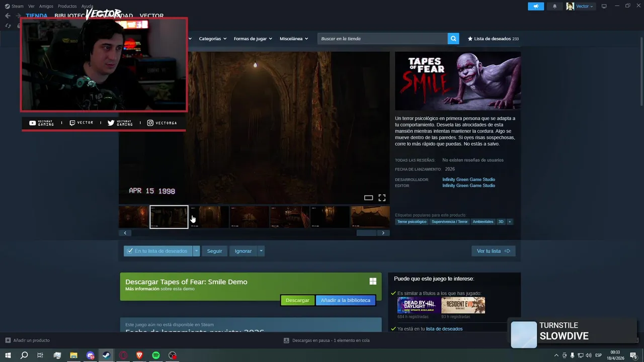
Task: Click the Buscar en la tienda field
Action: (x=382, y=39)
